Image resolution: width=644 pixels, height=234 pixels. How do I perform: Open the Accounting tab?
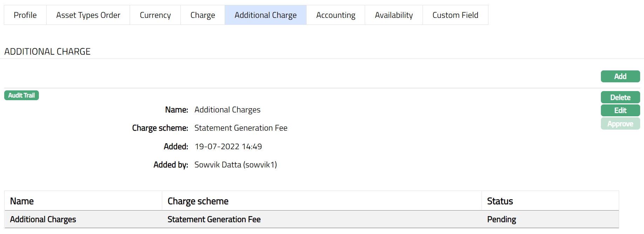(x=335, y=15)
